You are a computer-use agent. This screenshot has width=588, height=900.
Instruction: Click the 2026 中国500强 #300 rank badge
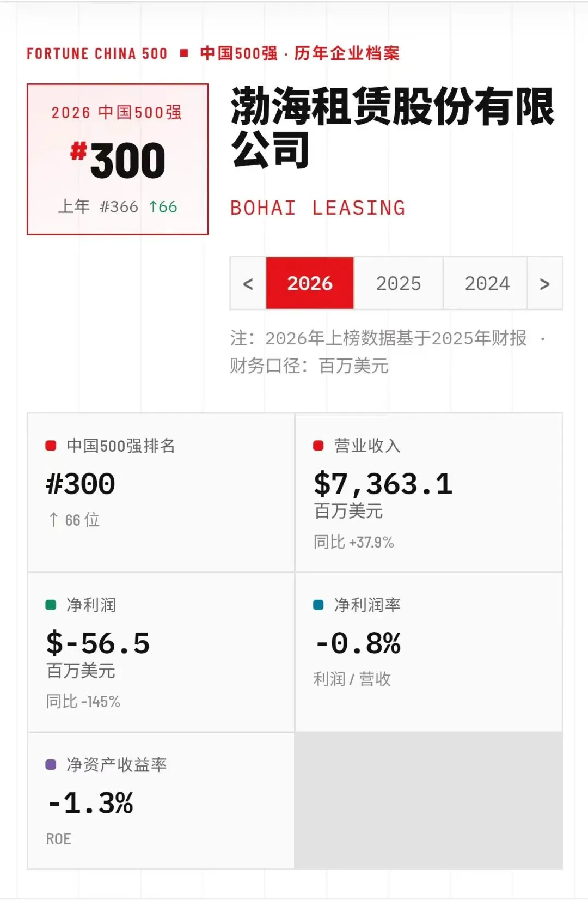pos(118,159)
